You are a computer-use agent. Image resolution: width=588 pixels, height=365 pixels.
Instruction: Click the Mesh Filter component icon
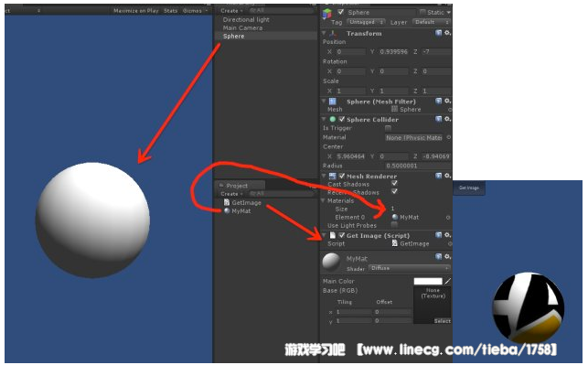pos(332,102)
